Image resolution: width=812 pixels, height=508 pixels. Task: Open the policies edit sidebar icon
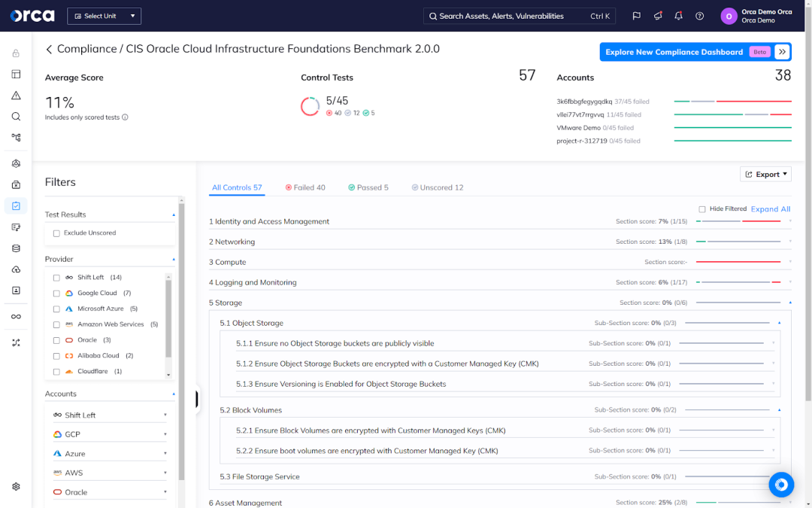16,227
